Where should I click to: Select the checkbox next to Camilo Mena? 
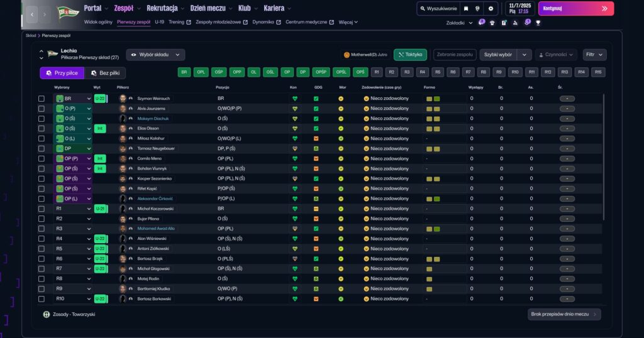pyautogui.click(x=42, y=159)
